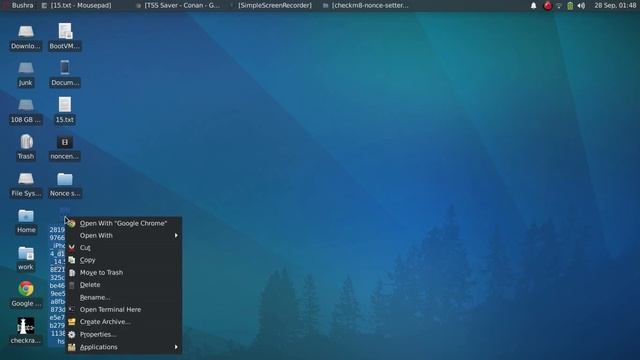The width and height of the screenshot is (640, 360).
Task: Choose Move to Trash in context menu
Action: [124, 272]
